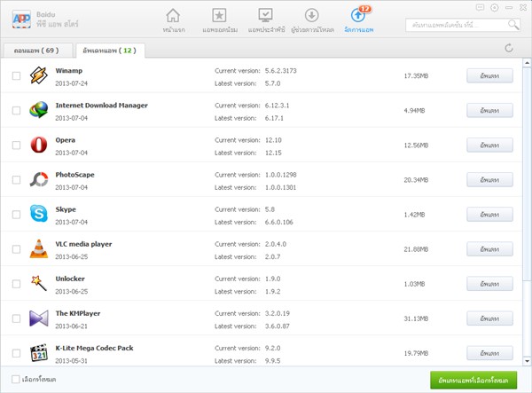Image resolution: width=532 pixels, height=393 pixels.
Task: Click the PhotoScape size 20.34MB
Action: (x=416, y=180)
